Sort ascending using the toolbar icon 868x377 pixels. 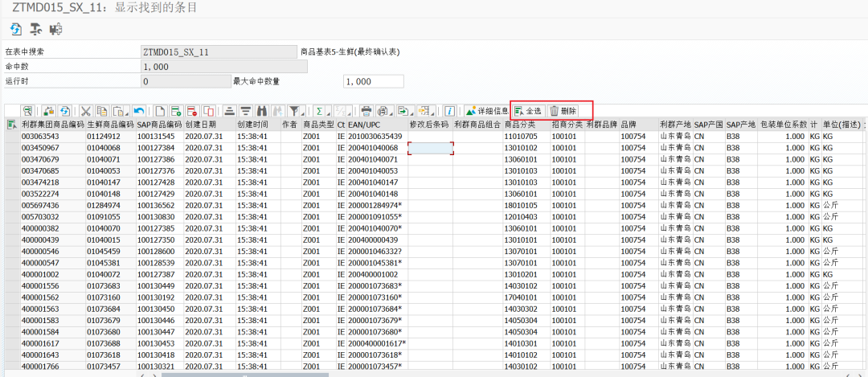pyautogui.click(x=229, y=111)
